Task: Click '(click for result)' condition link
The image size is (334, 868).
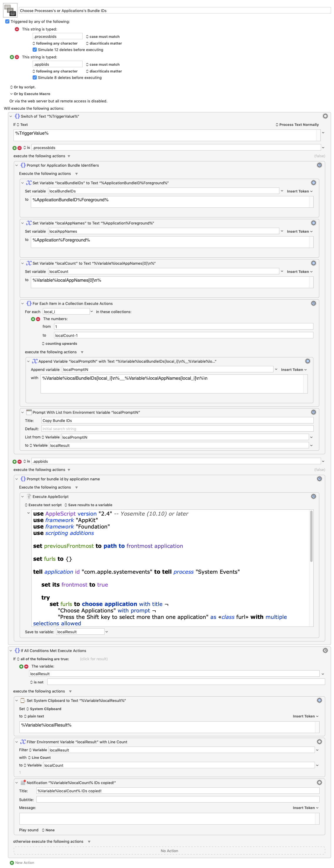Action: 94,659
